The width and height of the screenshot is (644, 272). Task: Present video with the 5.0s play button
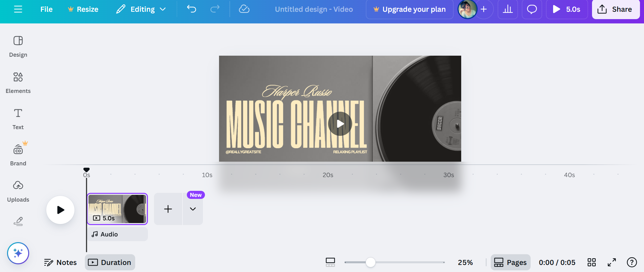click(567, 9)
